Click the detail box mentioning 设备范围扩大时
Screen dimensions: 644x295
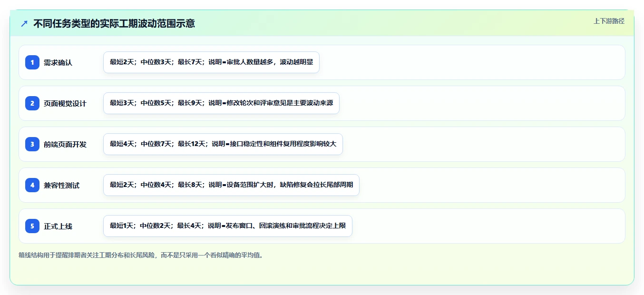(231, 185)
